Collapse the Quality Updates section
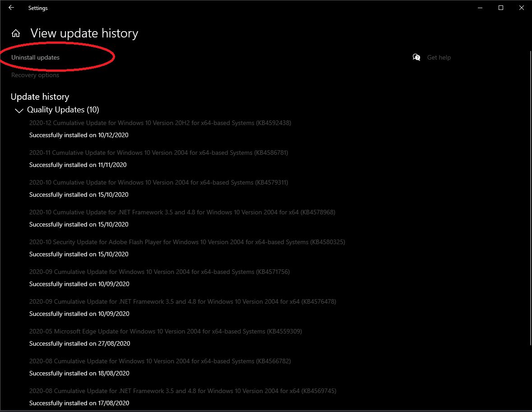532x412 pixels. coord(19,111)
